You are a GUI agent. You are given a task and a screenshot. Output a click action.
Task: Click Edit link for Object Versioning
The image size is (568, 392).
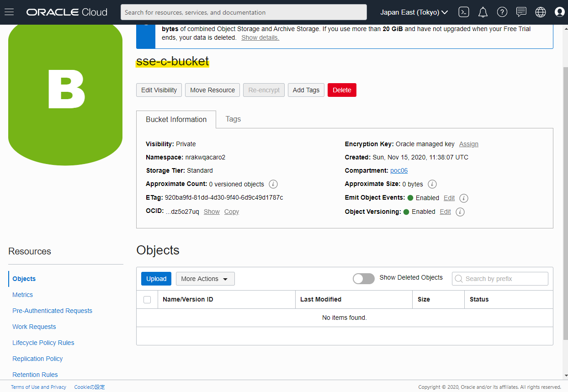(446, 212)
